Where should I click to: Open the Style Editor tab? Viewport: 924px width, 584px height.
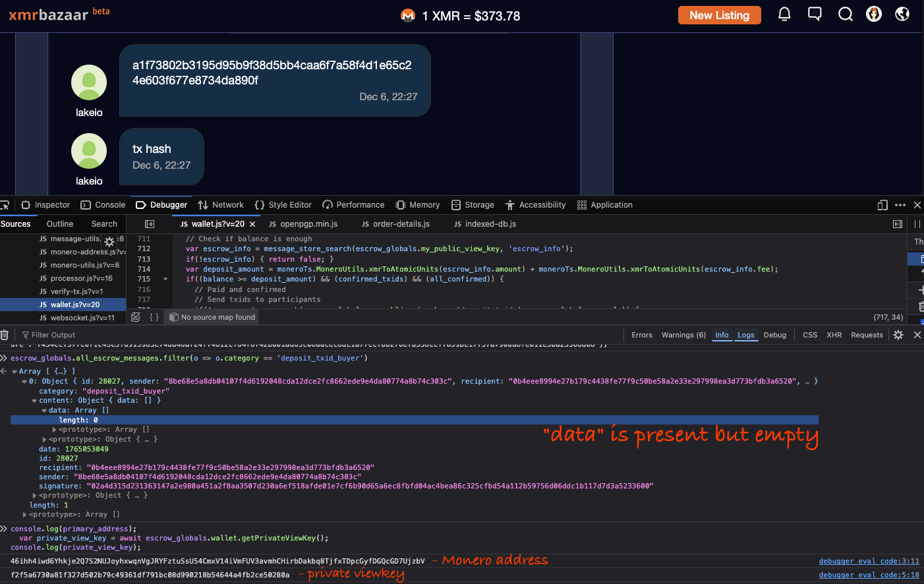point(283,205)
